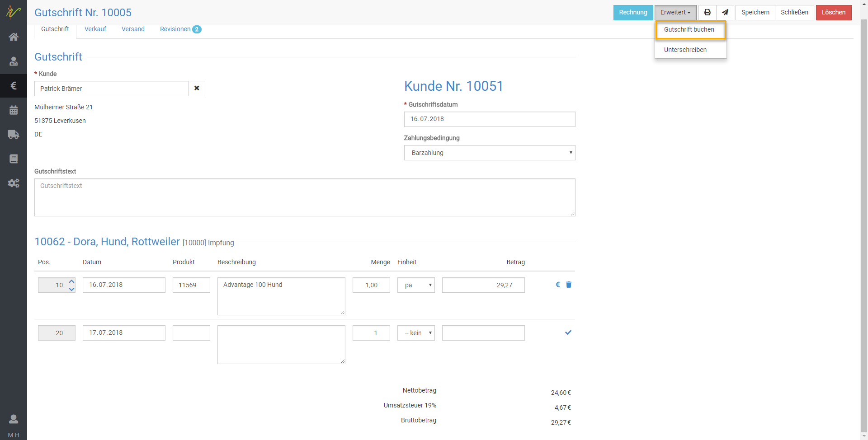Select 'Gutschrift buchen' from the menu
Image resolution: width=868 pixels, height=440 pixels.
click(x=689, y=30)
